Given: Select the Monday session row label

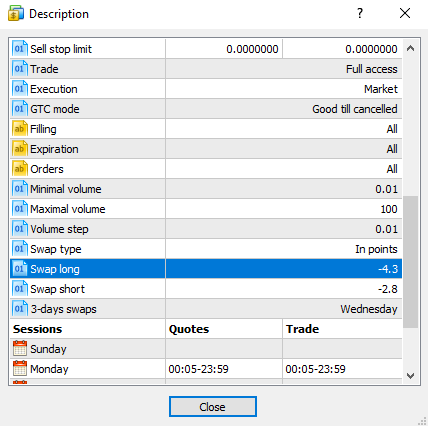Looking at the screenshot, I should (x=49, y=369).
